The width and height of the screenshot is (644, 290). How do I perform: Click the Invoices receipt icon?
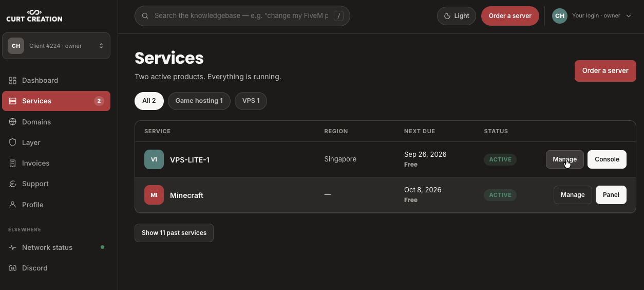(x=13, y=163)
